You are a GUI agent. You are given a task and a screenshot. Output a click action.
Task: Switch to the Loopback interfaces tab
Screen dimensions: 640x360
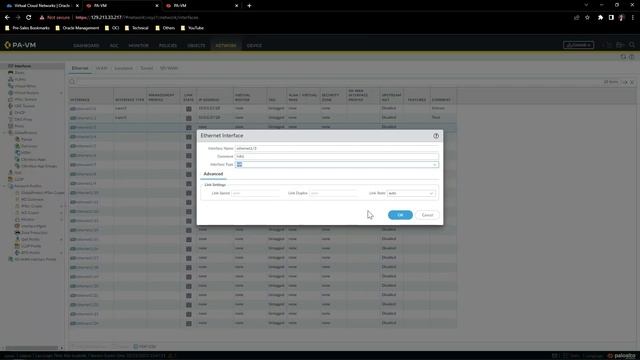123,68
